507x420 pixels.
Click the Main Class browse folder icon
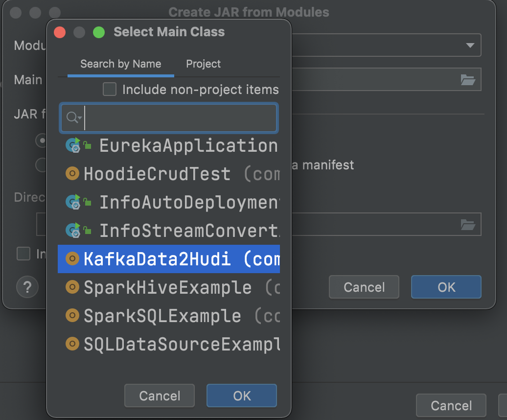click(468, 80)
